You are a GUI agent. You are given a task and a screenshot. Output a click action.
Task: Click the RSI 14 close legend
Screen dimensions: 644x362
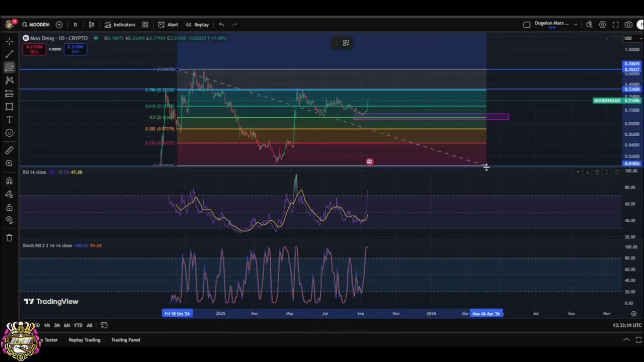point(34,172)
